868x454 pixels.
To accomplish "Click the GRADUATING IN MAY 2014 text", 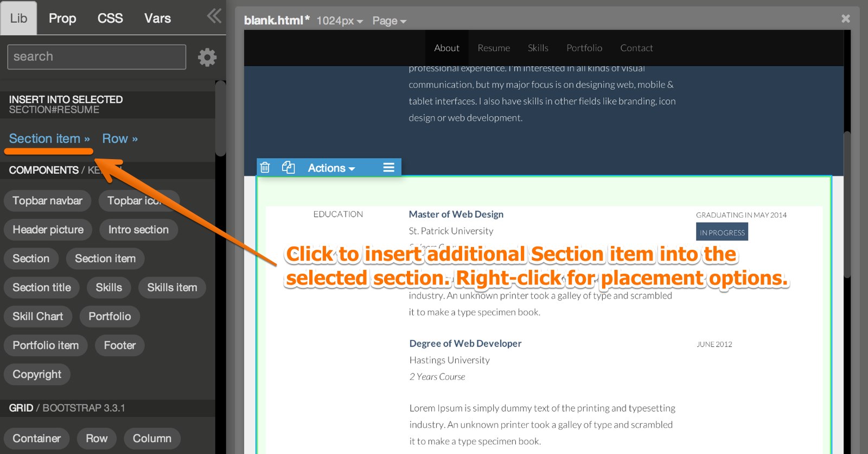I will (741, 215).
